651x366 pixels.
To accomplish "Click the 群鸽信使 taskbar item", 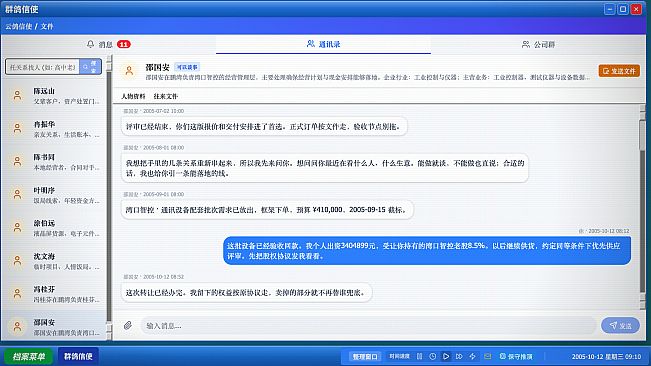I will [78, 356].
